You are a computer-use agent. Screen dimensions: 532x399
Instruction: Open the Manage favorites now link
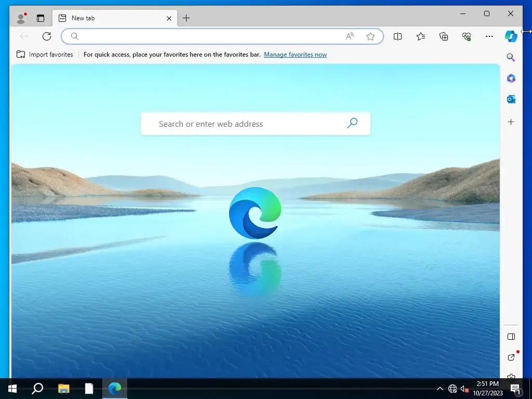coord(295,54)
